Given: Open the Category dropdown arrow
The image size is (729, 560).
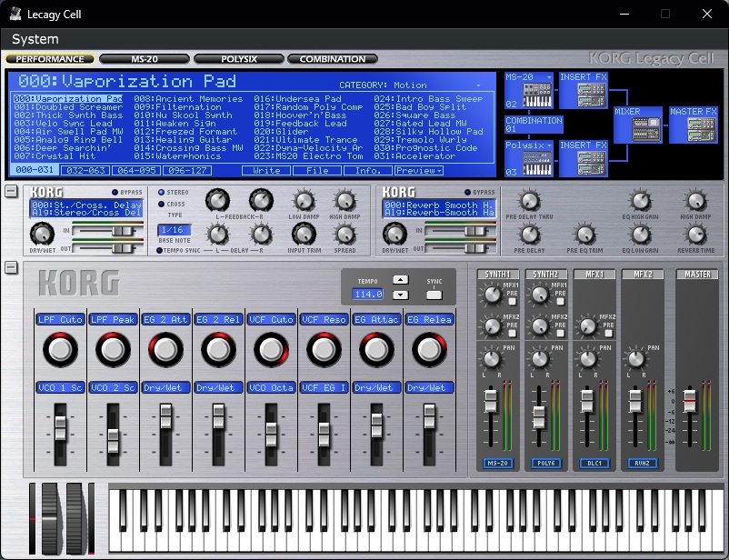Looking at the screenshot, I should pyautogui.click(x=478, y=85).
